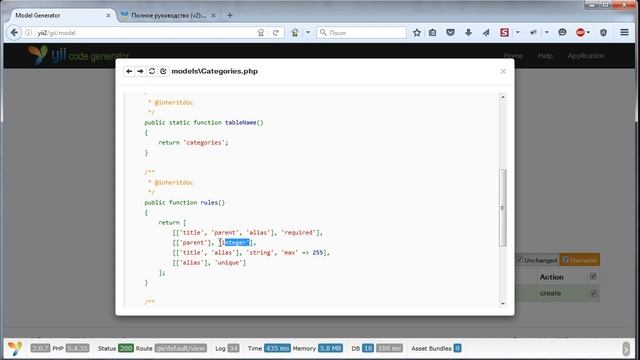
Task: Close the models\Categories.php preview modal
Action: 503,71
